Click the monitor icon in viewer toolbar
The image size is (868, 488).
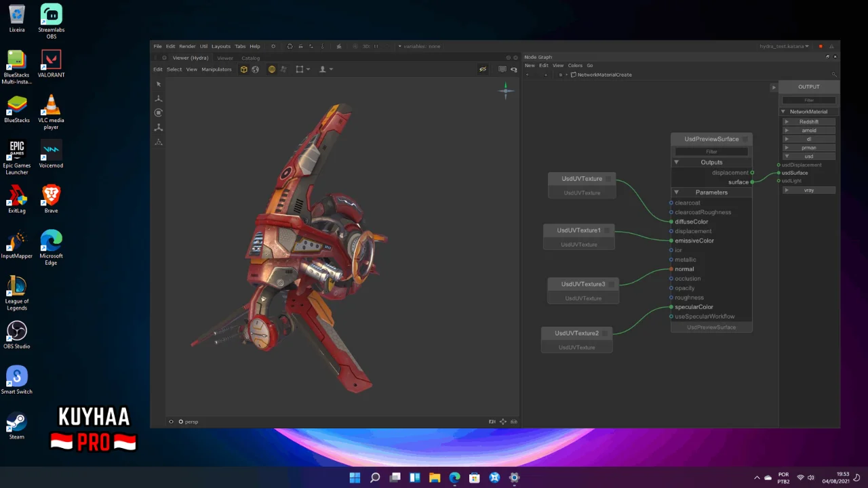click(502, 69)
